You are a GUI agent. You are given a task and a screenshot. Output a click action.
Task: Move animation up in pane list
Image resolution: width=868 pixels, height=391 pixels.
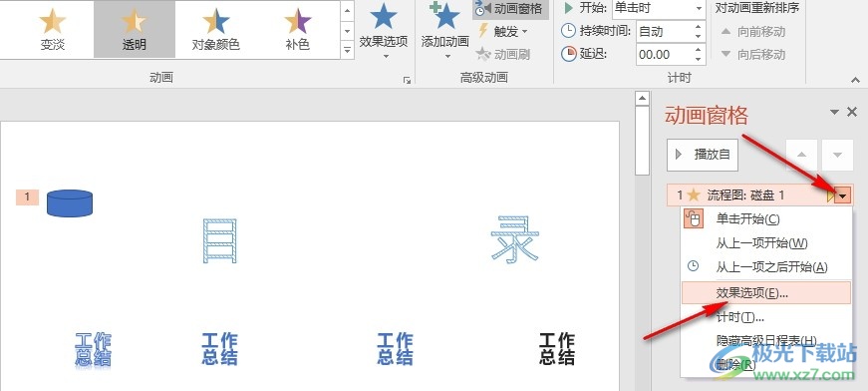tap(801, 155)
